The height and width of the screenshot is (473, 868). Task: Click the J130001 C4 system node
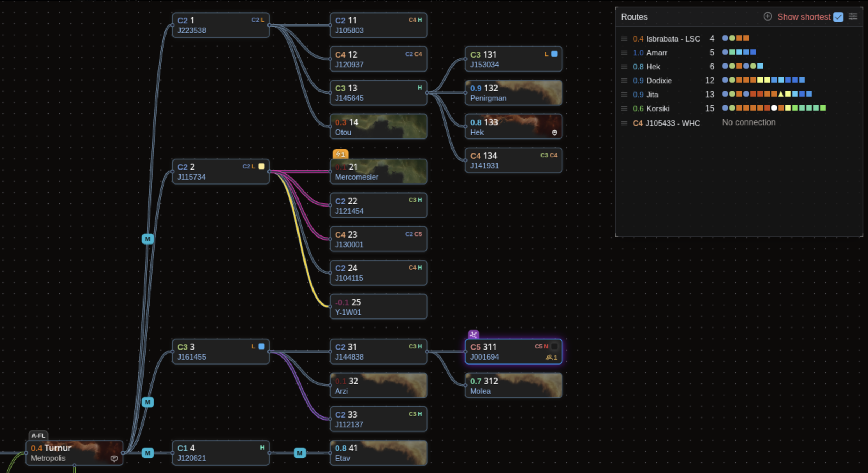click(x=378, y=239)
